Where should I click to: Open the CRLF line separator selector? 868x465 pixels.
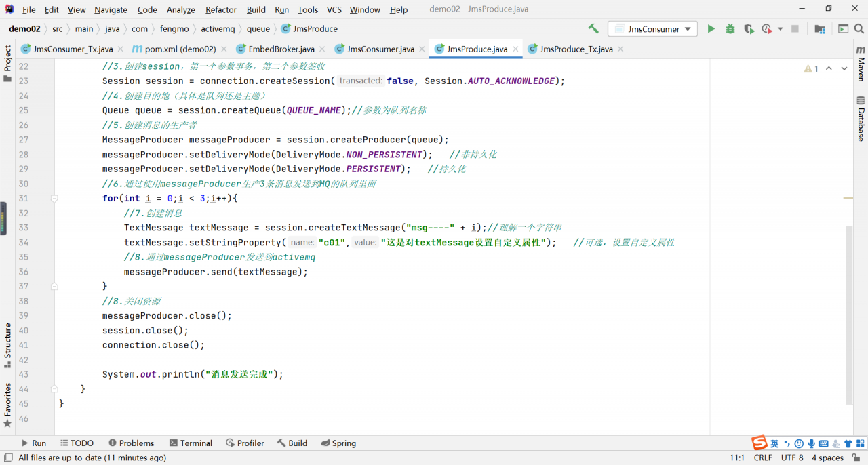point(762,458)
